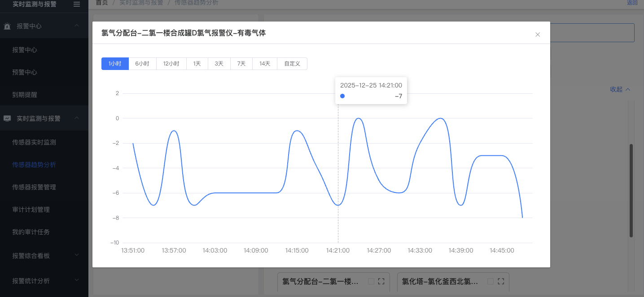Expand fullscreen for 氯气分配台 card

pos(381,281)
